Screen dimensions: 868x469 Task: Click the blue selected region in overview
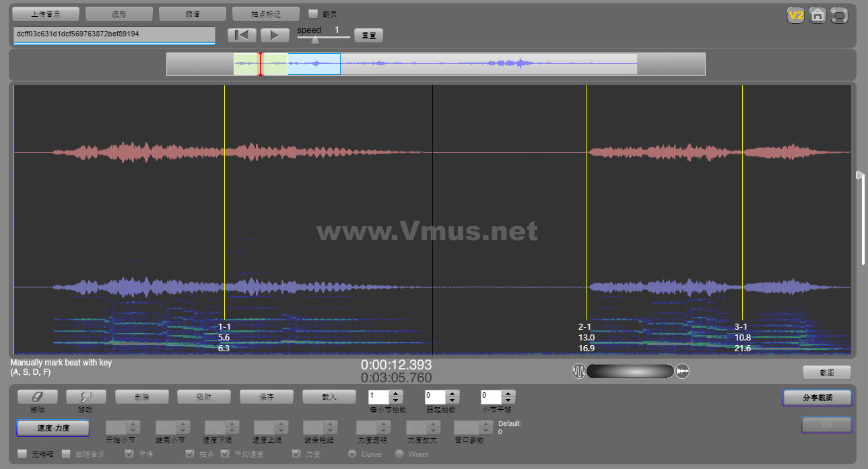[x=314, y=64]
